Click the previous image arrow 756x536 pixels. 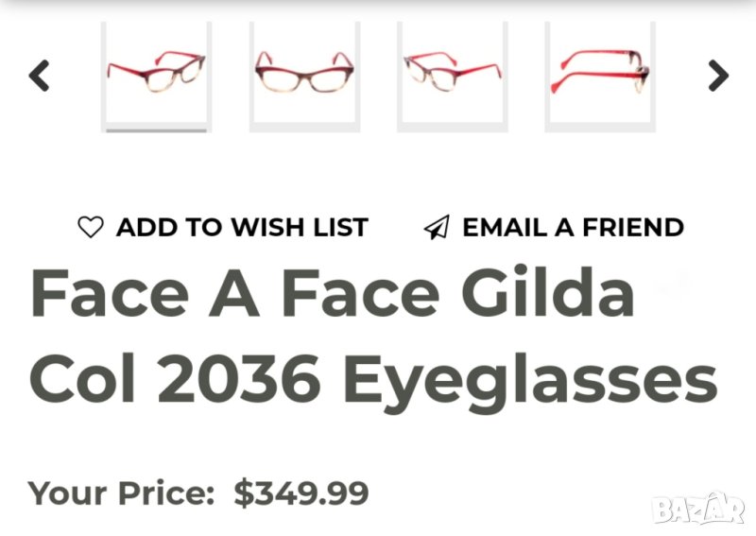(39, 75)
